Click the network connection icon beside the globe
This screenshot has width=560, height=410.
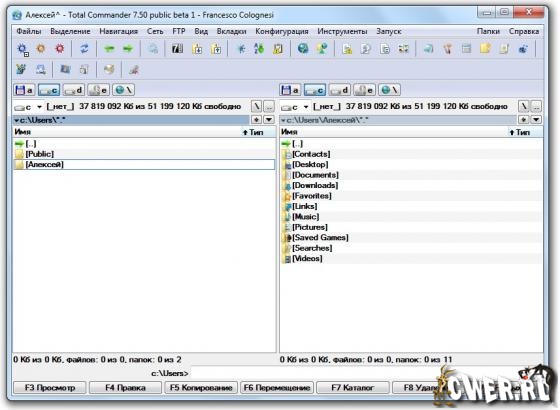(x=322, y=48)
